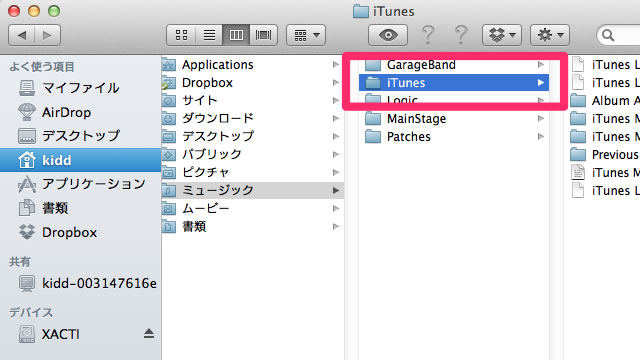Select the Album folder in third column

605,100
